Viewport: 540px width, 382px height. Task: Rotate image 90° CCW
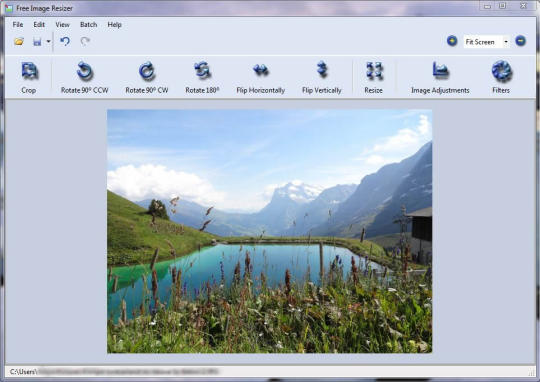tap(84, 71)
